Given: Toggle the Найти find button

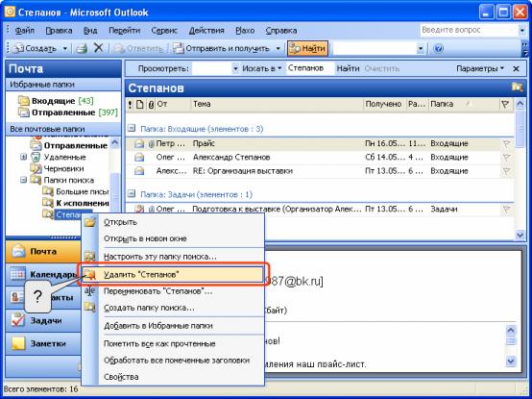Looking at the screenshot, I should coord(307,49).
